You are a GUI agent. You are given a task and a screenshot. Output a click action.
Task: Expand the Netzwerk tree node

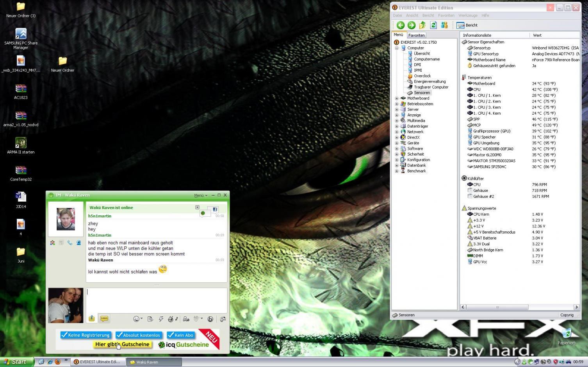(x=397, y=132)
